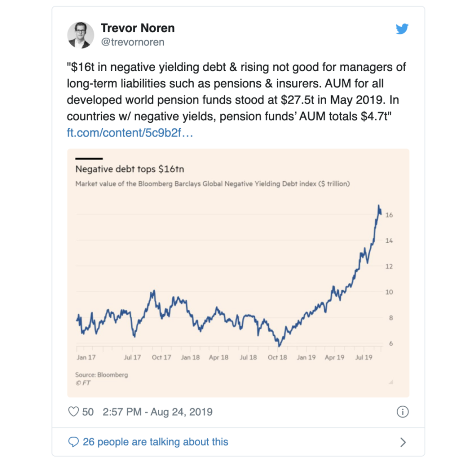Open the tweet info circle icon
Image resolution: width=476 pixels, height=464 pixels.
[x=402, y=412]
